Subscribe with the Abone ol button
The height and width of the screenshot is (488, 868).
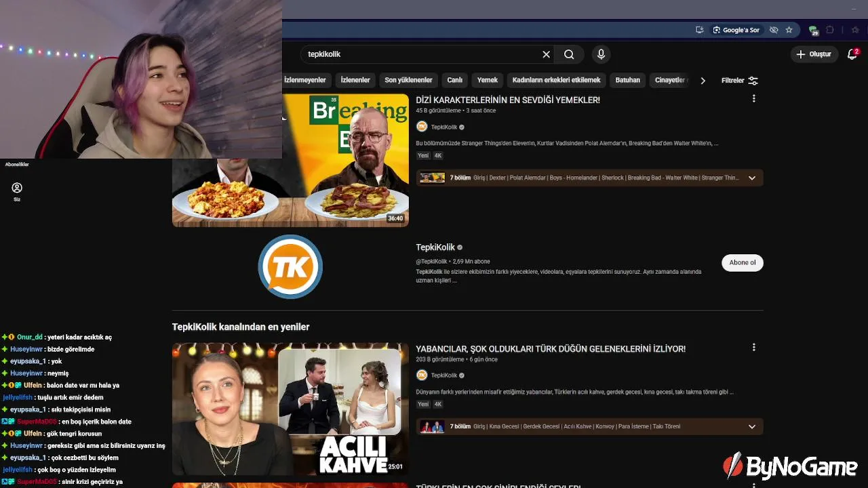pyautogui.click(x=743, y=262)
